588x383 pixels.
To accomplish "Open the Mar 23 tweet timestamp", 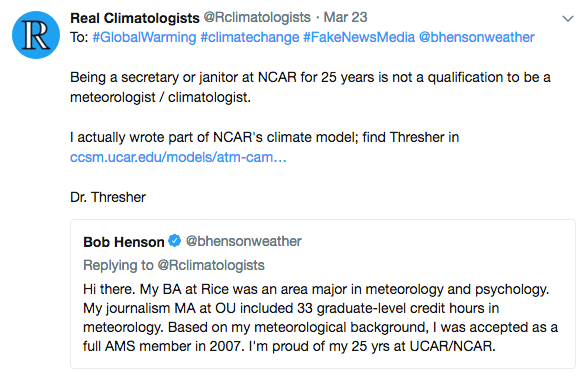I will click(345, 17).
